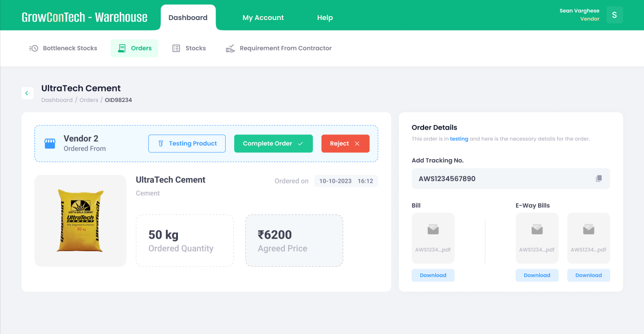Click the Testing Product button
This screenshot has height=334, width=644.
pos(187,143)
